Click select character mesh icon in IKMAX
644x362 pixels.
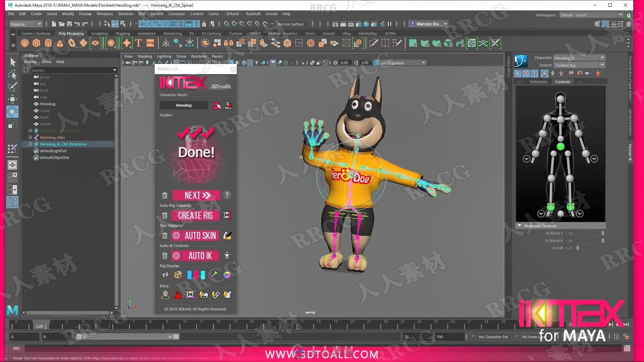click(217, 106)
